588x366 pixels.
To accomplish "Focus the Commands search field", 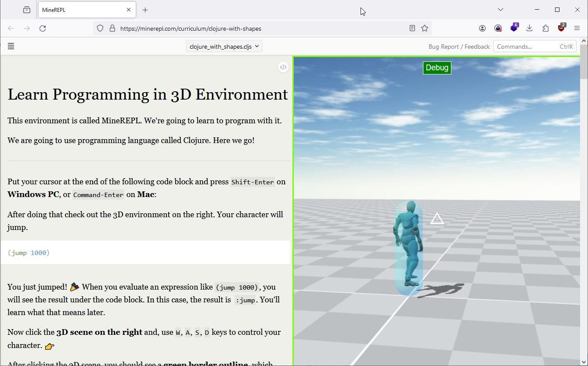I will [x=535, y=46].
